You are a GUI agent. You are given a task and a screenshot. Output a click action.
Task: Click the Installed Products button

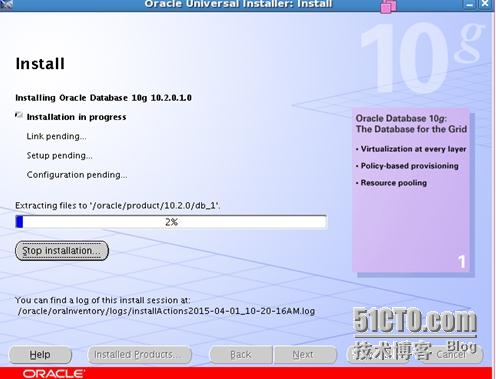tap(139, 355)
